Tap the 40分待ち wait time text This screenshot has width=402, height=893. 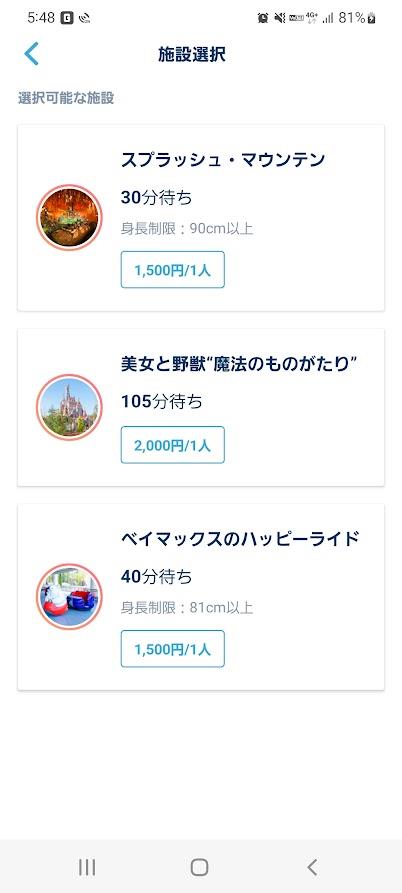tap(157, 577)
